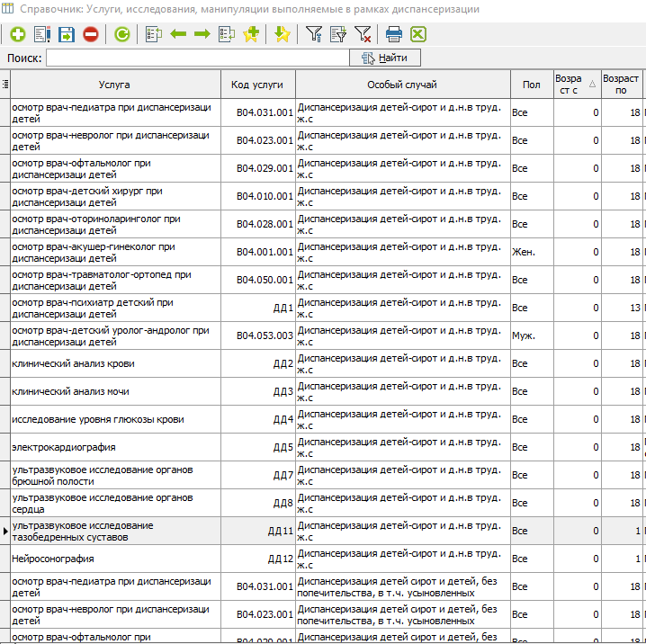Go to next record with right arrow
The width and height of the screenshot is (646, 644).
click(x=202, y=34)
